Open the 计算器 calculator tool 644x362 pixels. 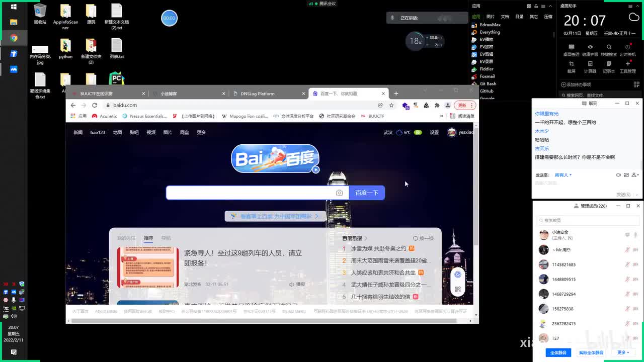tap(590, 66)
